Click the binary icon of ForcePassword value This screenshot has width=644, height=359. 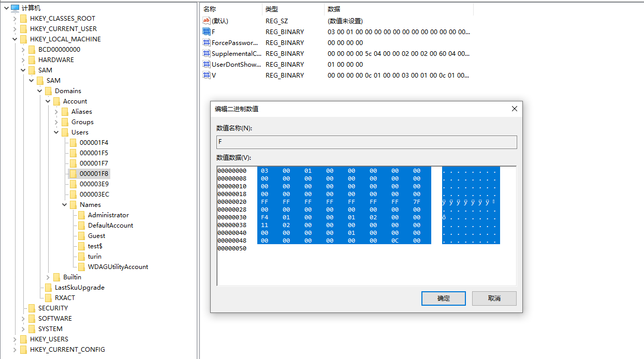point(207,42)
